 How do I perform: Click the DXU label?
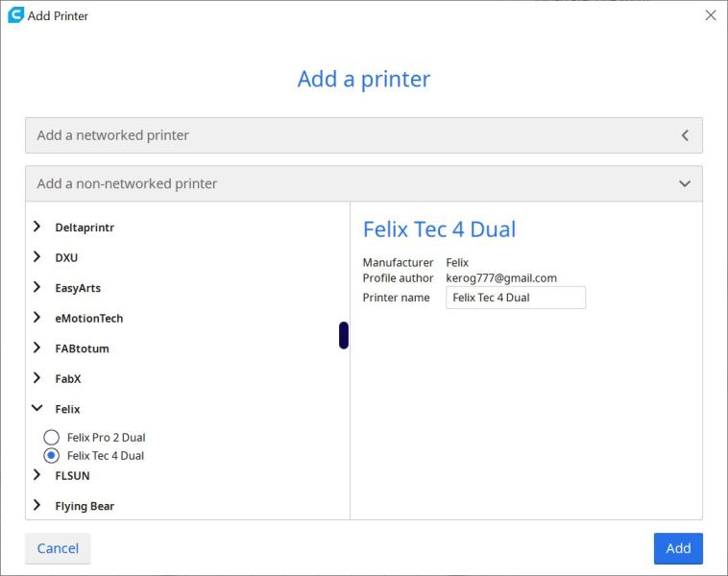66,257
